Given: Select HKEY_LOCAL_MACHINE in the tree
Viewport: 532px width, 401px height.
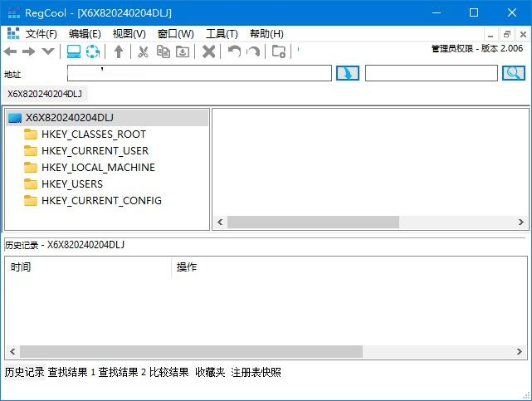Looking at the screenshot, I should 98,168.
